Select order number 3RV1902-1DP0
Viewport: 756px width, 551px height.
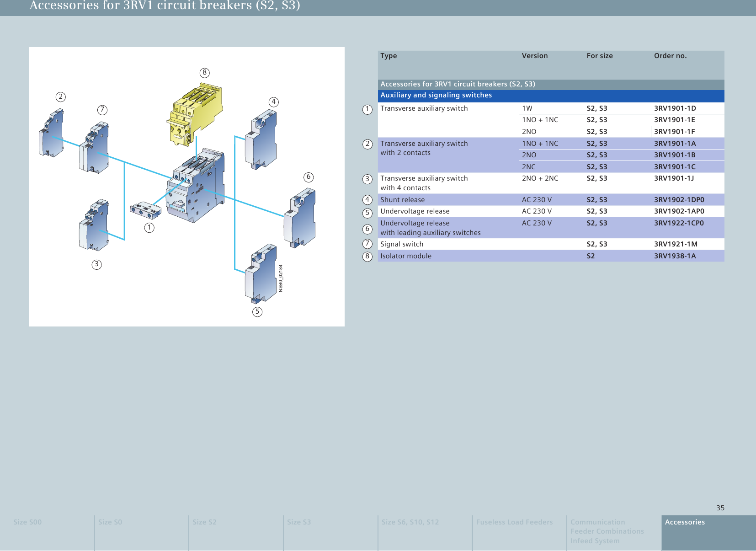click(x=679, y=200)
